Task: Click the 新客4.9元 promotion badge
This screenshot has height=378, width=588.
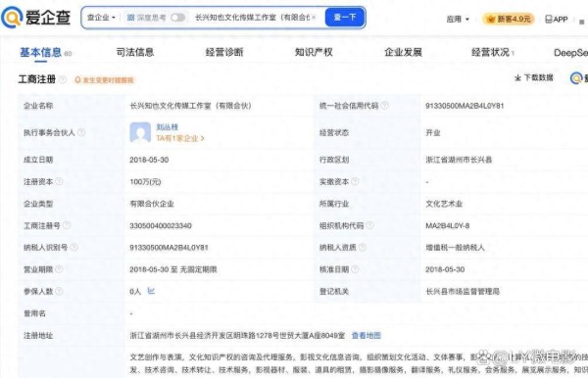Action: click(508, 19)
